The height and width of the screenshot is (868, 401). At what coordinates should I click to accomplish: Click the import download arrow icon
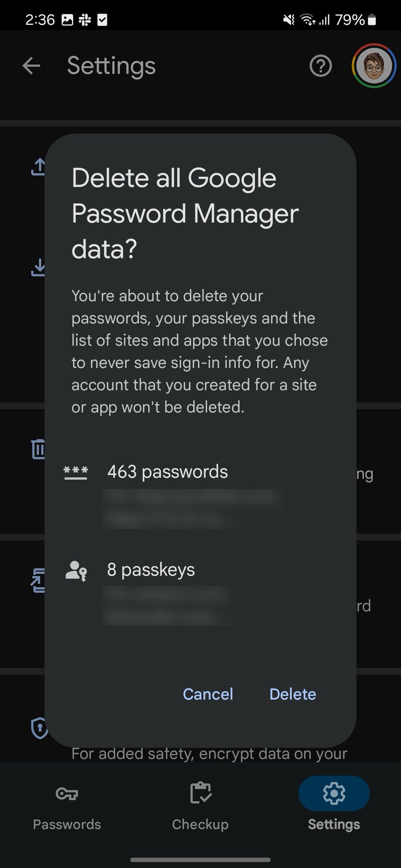tap(38, 267)
